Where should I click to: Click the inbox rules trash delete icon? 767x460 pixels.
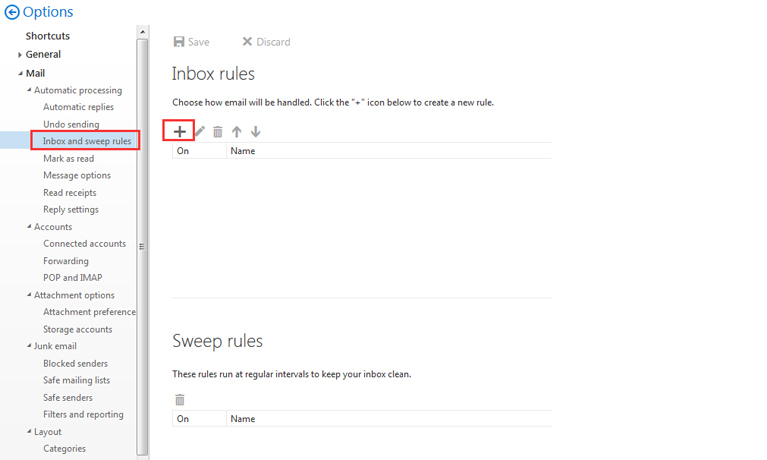coord(218,131)
